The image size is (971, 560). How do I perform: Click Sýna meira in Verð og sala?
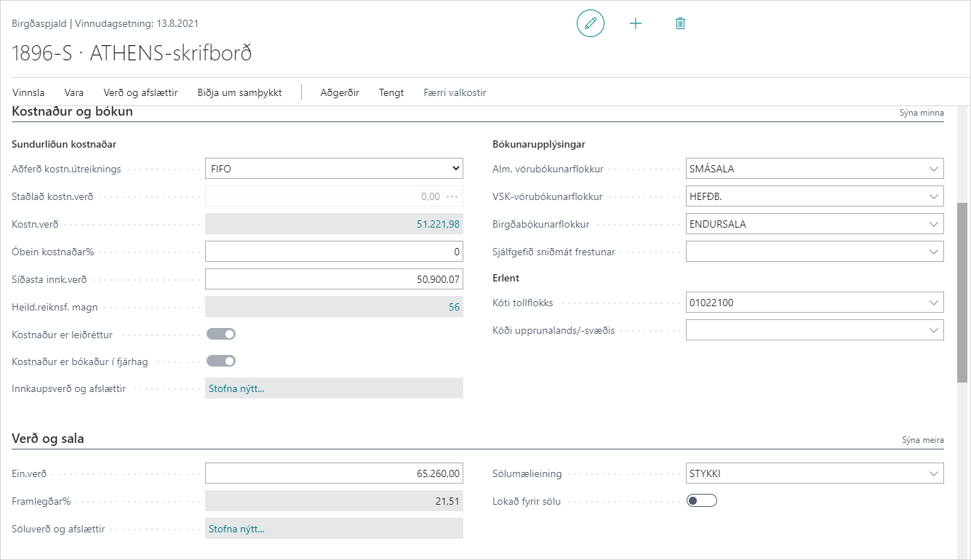(922, 440)
